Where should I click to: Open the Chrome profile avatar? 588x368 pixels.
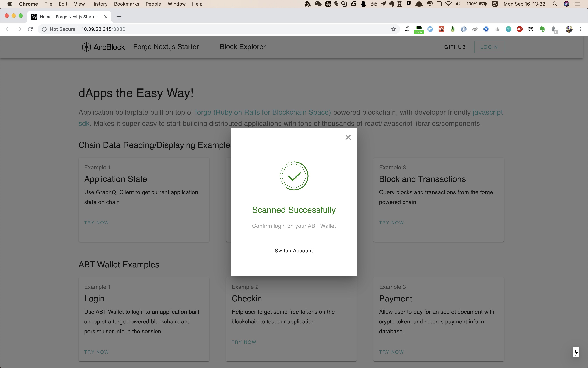coord(569,29)
